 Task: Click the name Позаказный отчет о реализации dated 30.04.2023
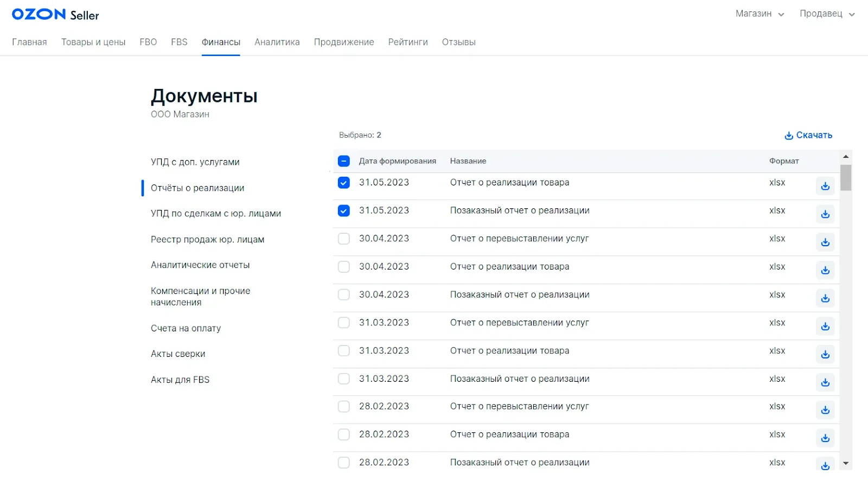tap(520, 295)
